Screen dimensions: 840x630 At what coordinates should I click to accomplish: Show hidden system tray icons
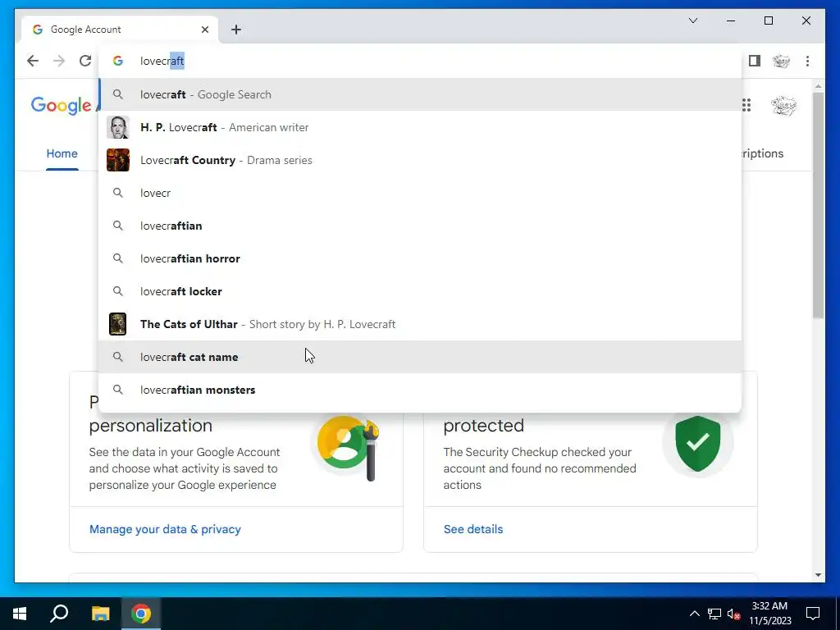[x=694, y=614]
